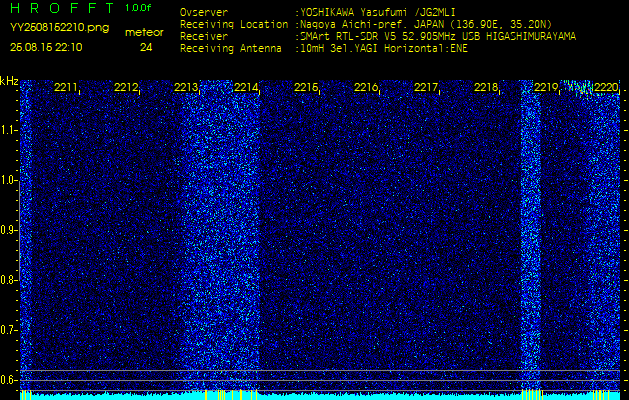Click the 2212 time marker

coord(126,87)
